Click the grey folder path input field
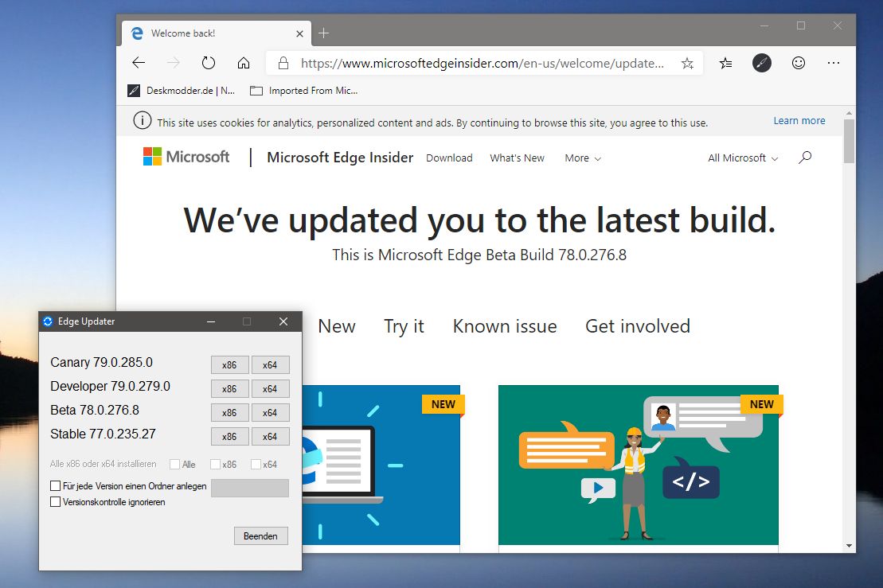 tap(250, 488)
